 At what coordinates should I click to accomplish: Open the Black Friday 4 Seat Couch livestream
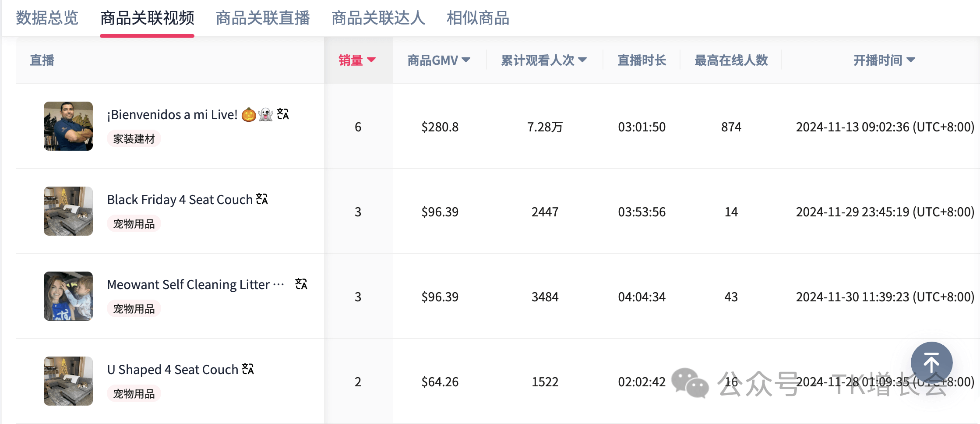click(180, 200)
